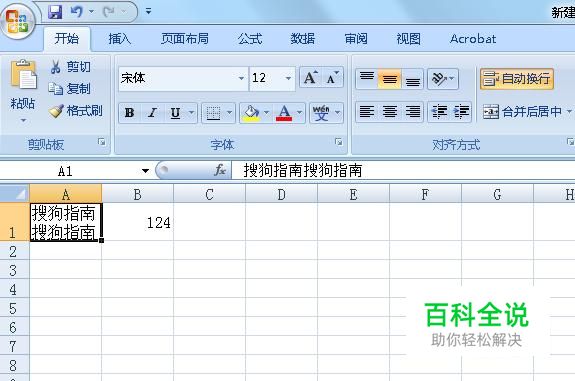The width and height of the screenshot is (575, 381).
Task: Save the workbook with the floppy icon
Action: (55, 12)
